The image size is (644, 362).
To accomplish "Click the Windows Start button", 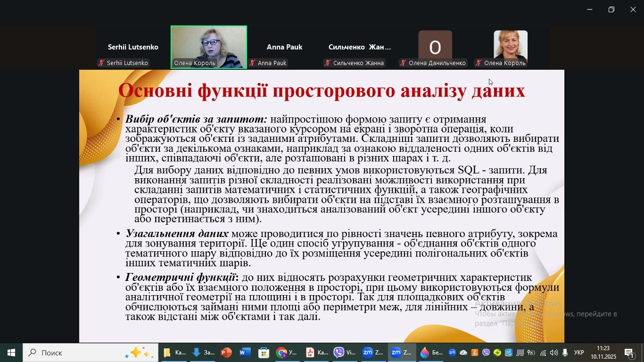I will pos(11,353).
